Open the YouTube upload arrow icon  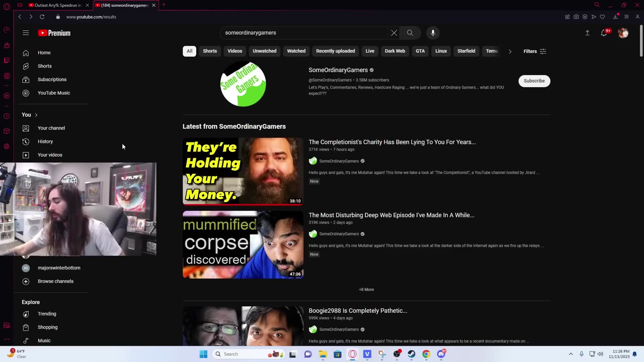click(587, 33)
